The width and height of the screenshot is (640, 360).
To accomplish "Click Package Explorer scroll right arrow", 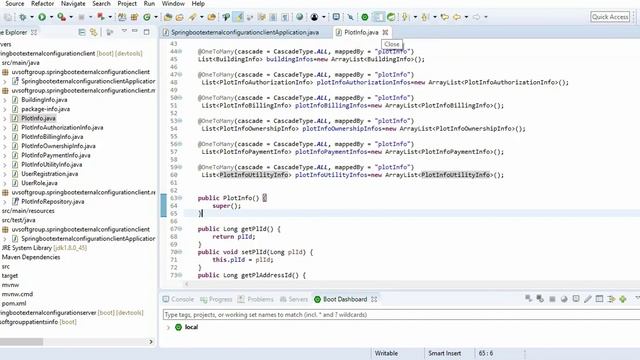I will (151, 342).
